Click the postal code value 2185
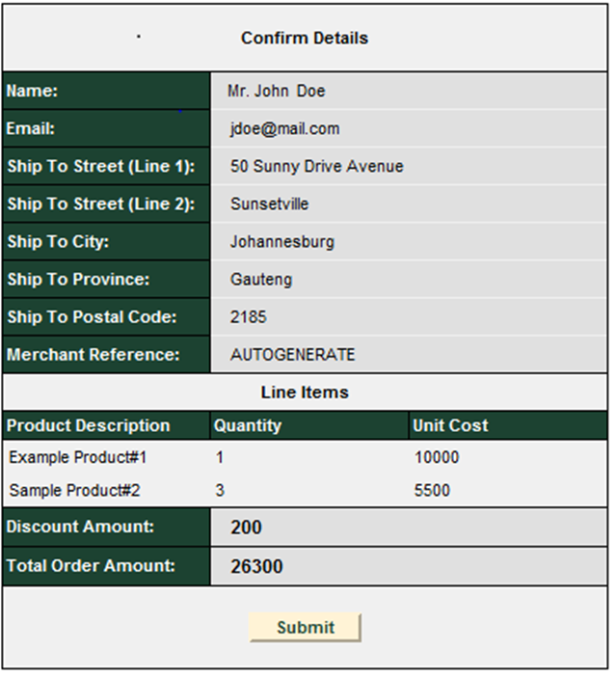 248,317
